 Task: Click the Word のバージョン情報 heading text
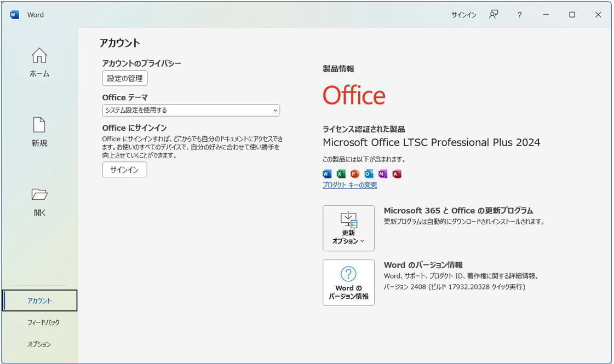[x=423, y=265]
